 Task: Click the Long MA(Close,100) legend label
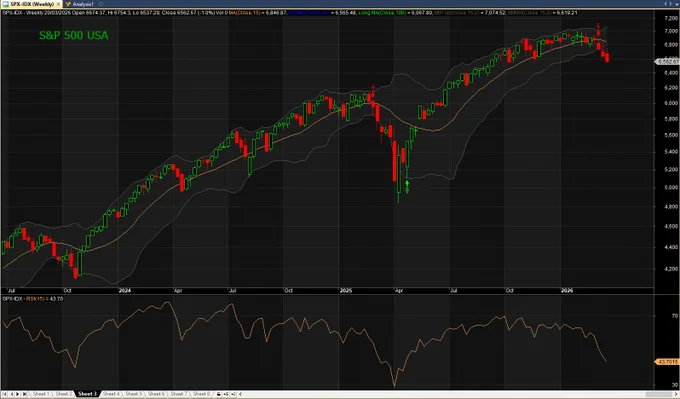382,13
